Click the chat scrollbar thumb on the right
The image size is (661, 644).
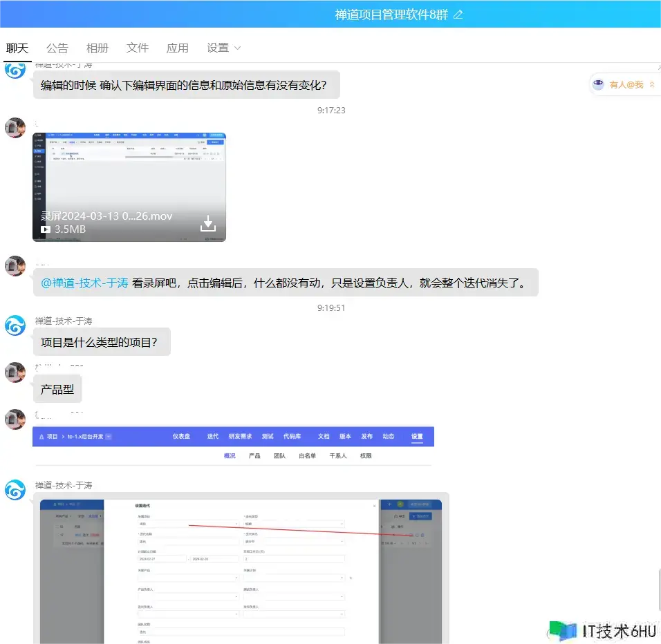point(660,589)
